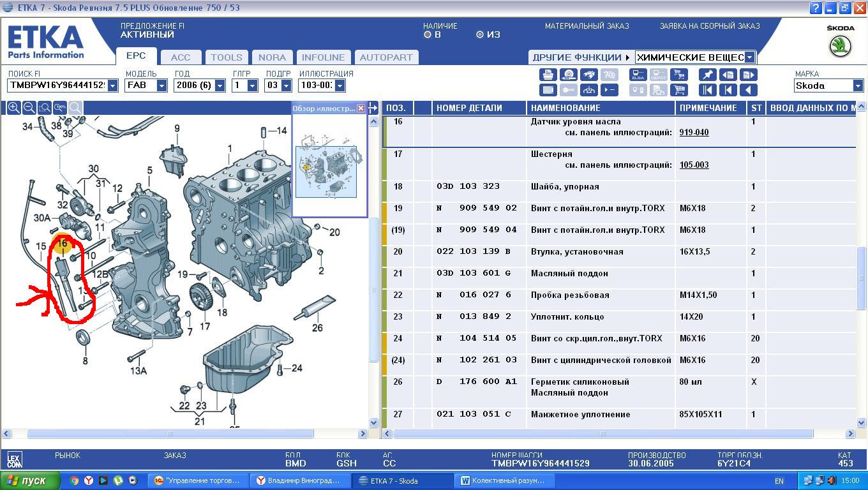
Task: Follow the 919-040 illustration link
Action: 694,133
